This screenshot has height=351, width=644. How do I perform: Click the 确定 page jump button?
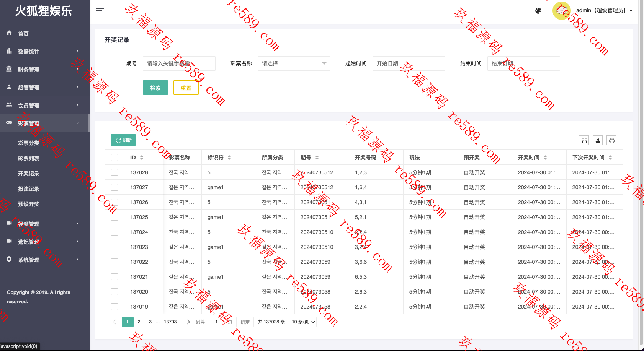(x=245, y=322)
